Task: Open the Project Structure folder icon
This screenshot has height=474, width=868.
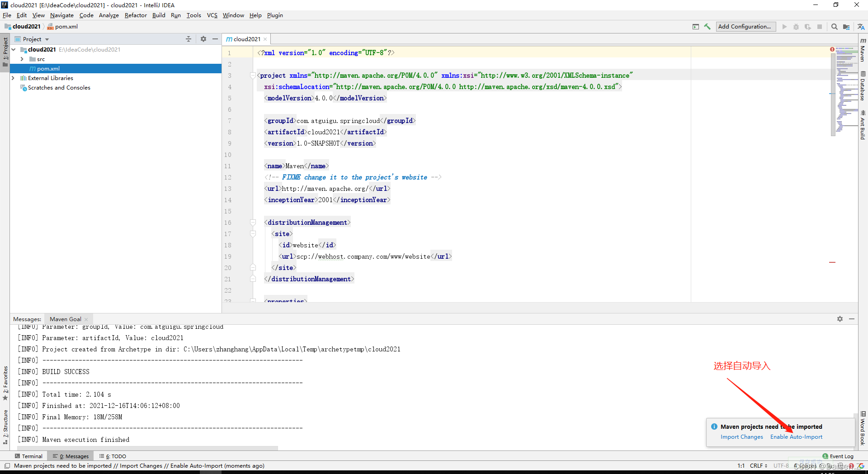Action: (846, 27)
